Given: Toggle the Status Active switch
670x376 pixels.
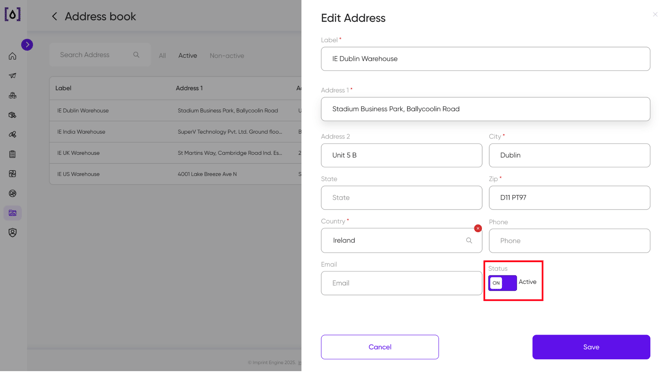Looking at the screenshot, I should point(502,283).
